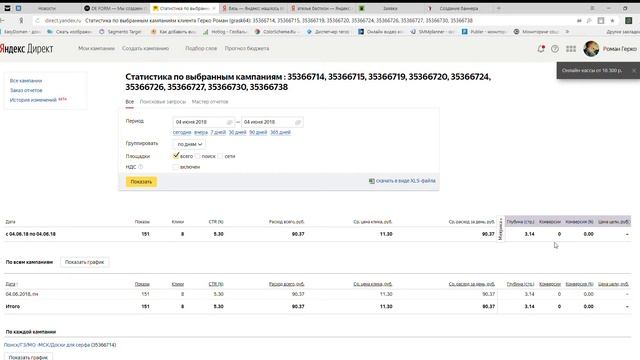This screenshot has width=640, height=360.
Task: Click Показать график button for all campaigns
Action: [84, 262]
